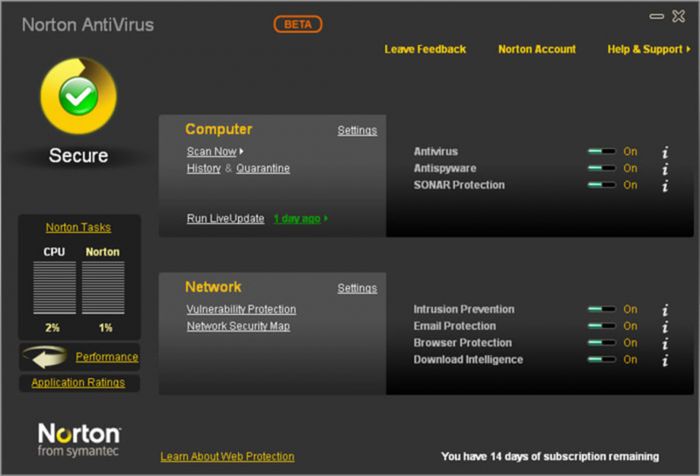Toggle the Antivirus switch off
Viewport: 700px width, 476px height.
[x=601, y=152]
